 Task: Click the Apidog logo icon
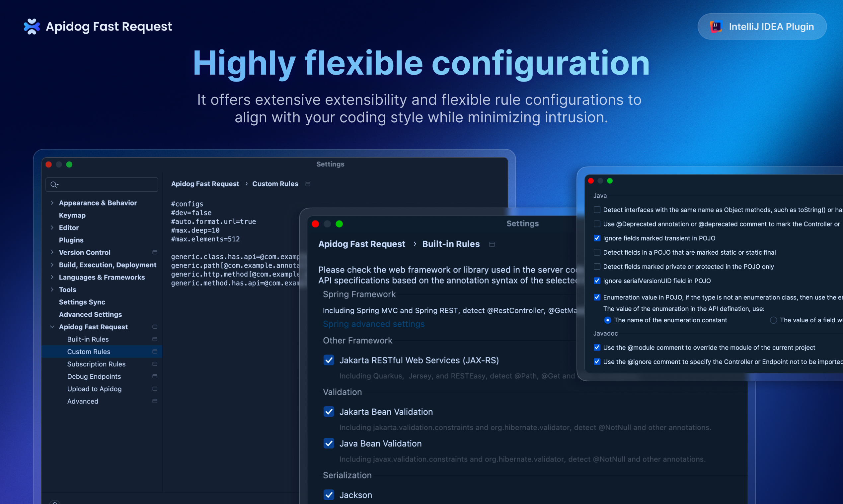coord(32,27)
